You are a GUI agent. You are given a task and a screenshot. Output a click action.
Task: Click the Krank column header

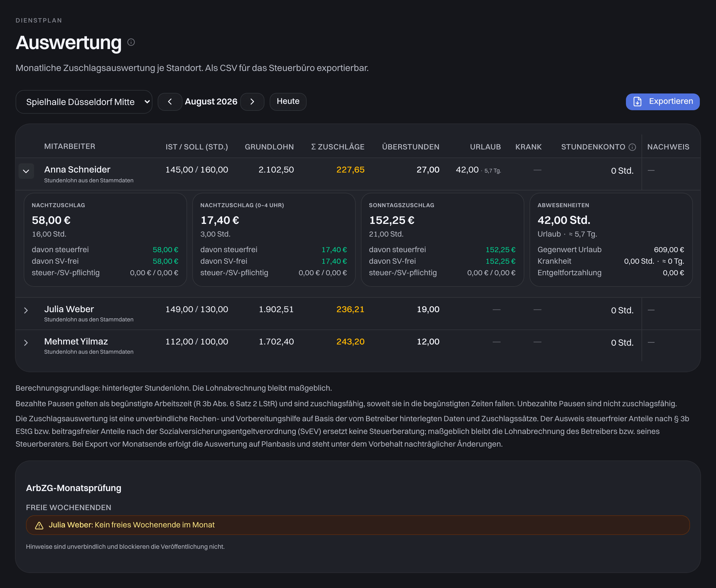click(528, 147)
